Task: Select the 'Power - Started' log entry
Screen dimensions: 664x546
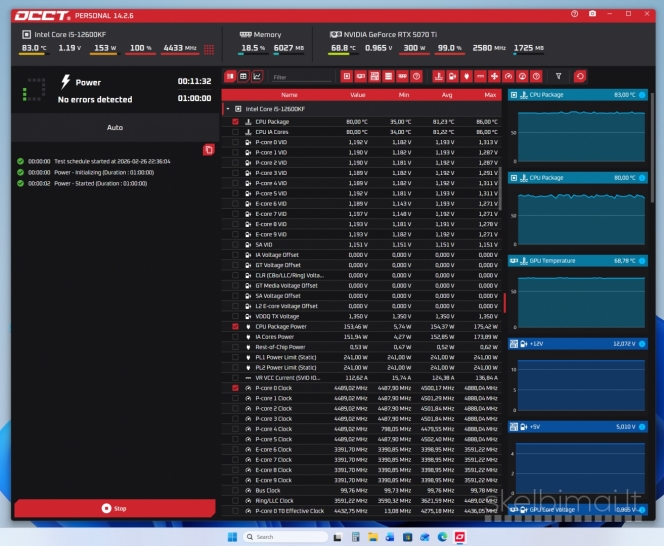Action: click(82, 183)
